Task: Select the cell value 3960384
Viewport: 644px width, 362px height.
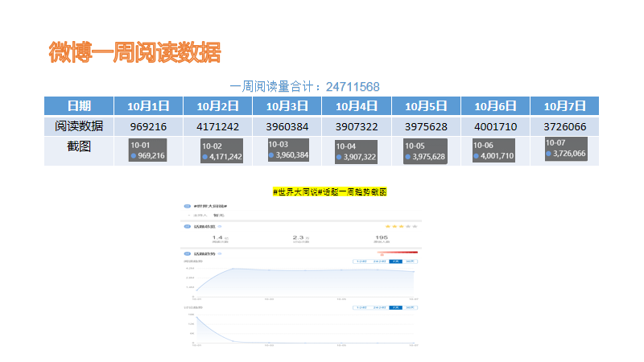Action: coord(287,127)
